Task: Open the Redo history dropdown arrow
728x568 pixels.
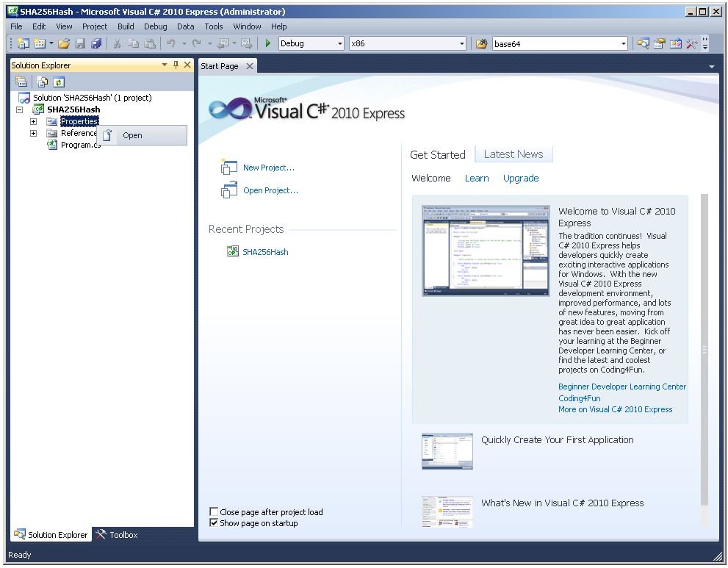Action: click(x=209, y=43)
